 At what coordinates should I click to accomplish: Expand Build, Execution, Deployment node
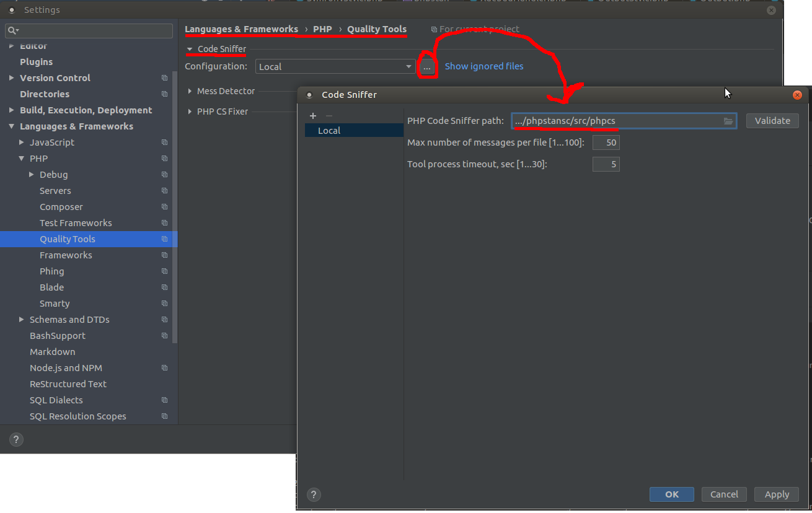coord(12,110)
